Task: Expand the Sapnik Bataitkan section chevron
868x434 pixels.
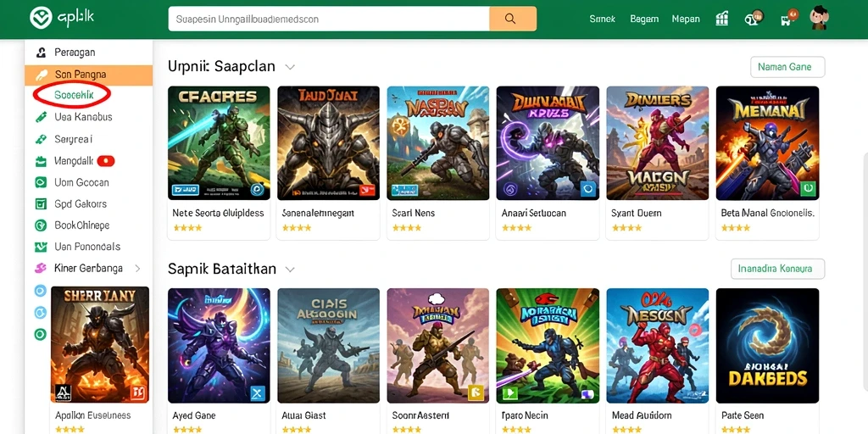Action: point(290,270)
